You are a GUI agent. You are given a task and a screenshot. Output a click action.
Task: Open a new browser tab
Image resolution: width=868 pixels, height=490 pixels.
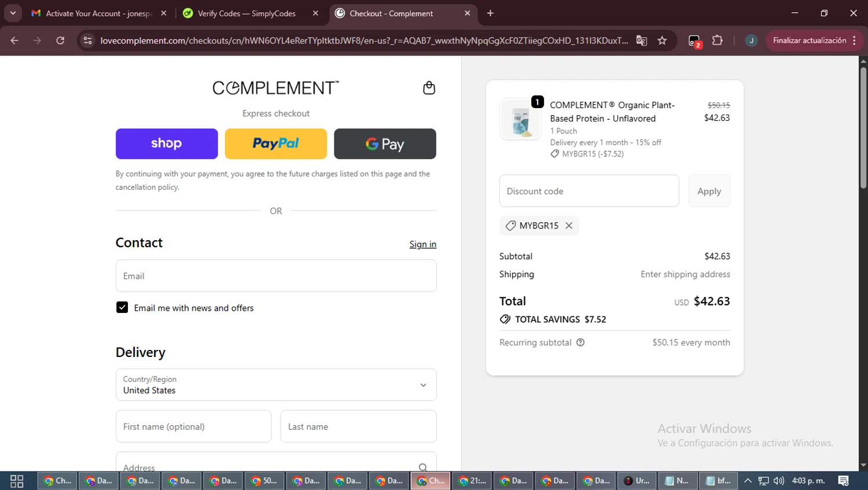(x=490, y=13)
